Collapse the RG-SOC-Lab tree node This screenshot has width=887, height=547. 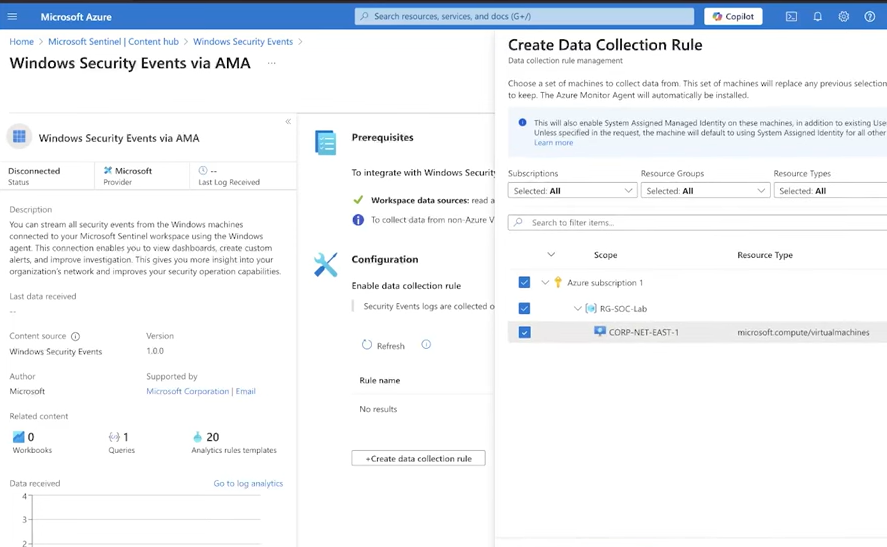pos(578,308)
